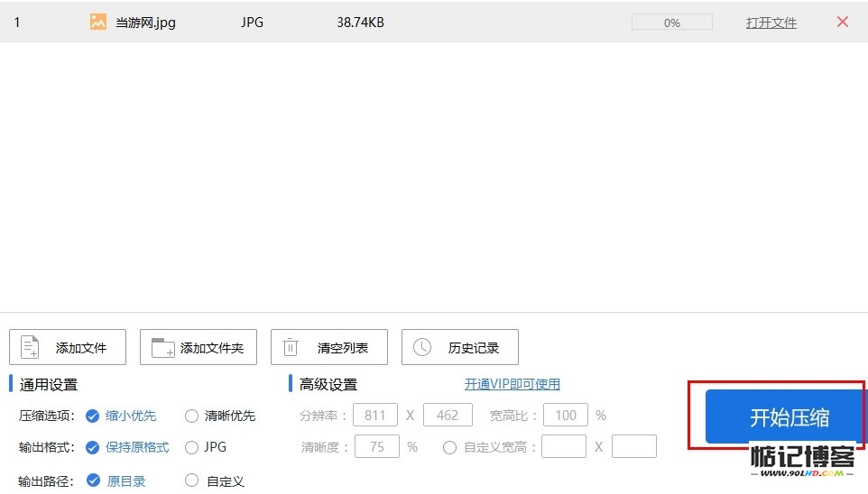Remove 当游网.jpg with the red X
This screenshot has height=494, width=868.
point(843,23)
